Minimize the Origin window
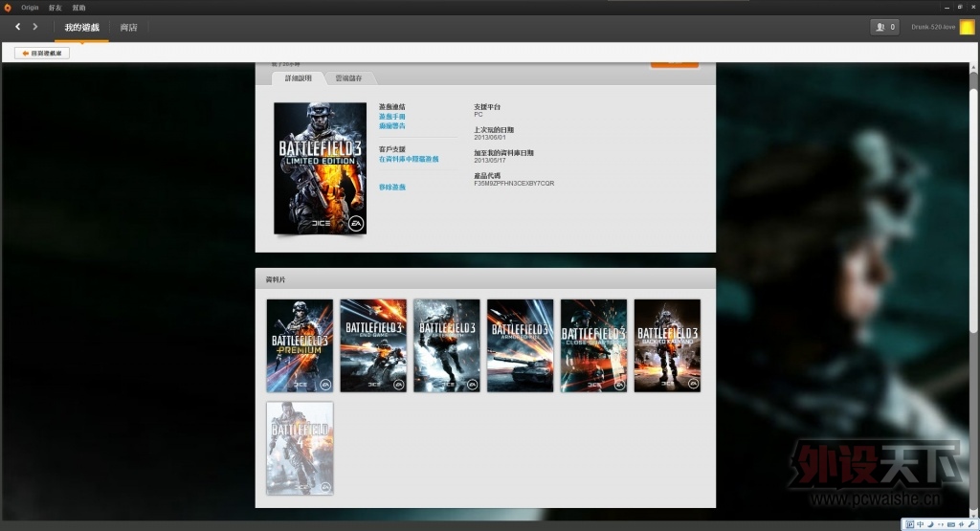The image size is (980, 531). pos(947,7)
